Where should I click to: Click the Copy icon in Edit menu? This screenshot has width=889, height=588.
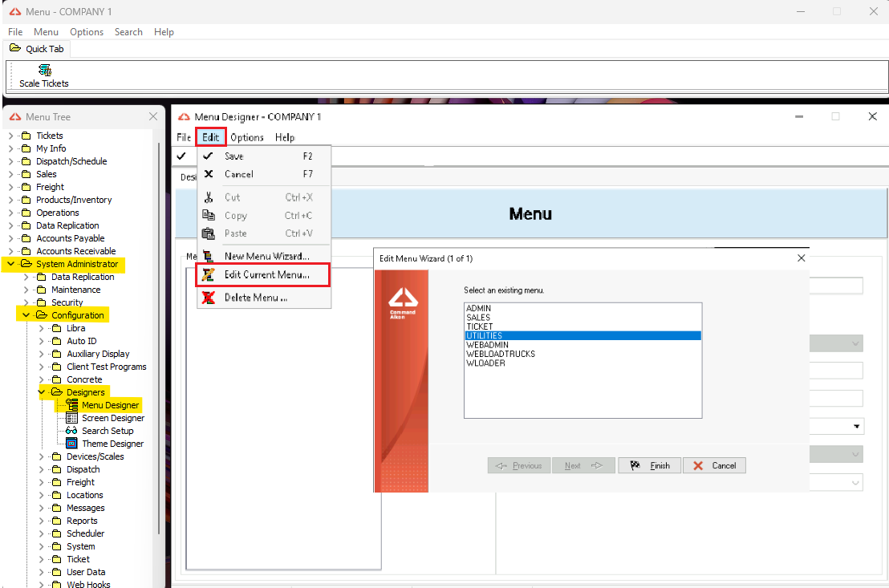pos(209,216)
